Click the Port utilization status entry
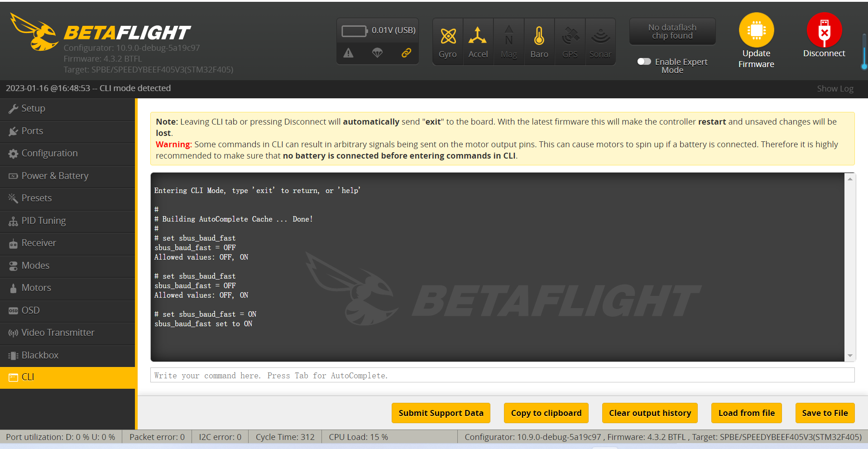 pyautogui.click(x=60, y=437)
